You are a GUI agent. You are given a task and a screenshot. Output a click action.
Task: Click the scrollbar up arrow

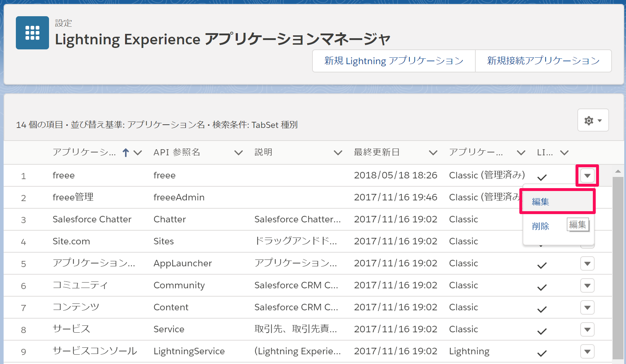point(618,171)
